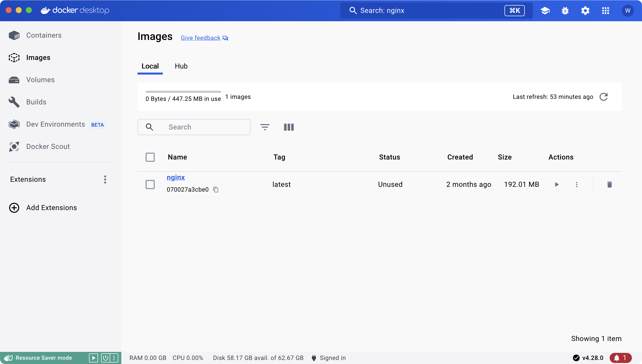Click the '192.01 MB' size cell
The width and height of the screenshot is (642, 364).
pos(522,185)
